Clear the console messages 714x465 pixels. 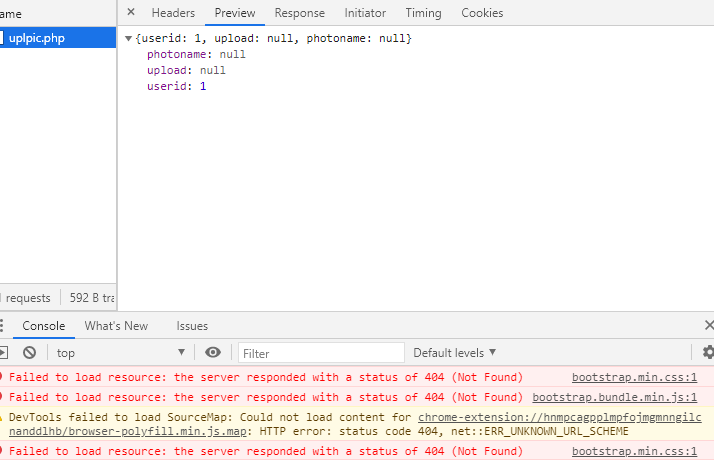coord(30,353)
